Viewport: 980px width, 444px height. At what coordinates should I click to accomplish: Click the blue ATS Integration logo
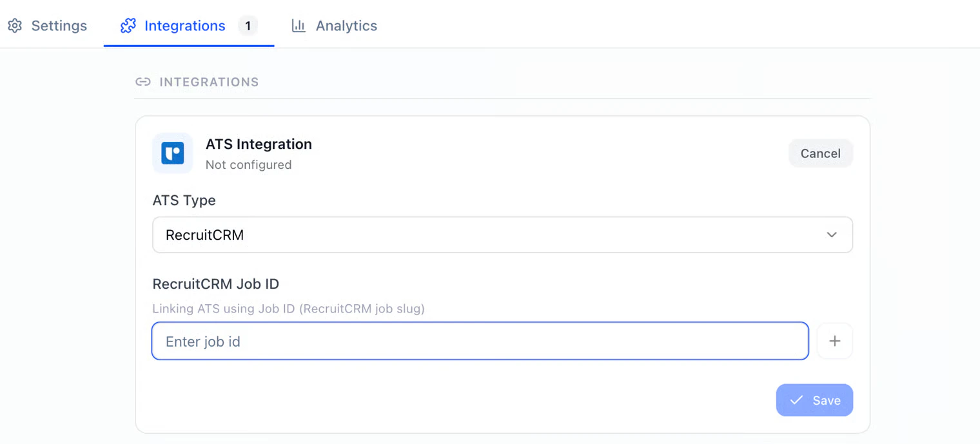click(x=173, y=153)
